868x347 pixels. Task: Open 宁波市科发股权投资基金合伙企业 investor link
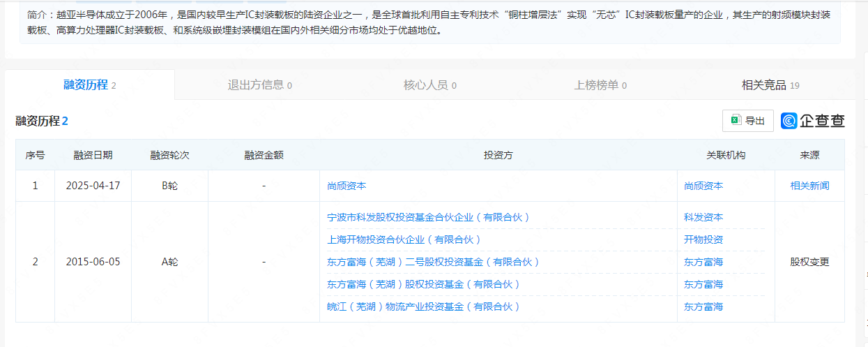coord(429,217)
